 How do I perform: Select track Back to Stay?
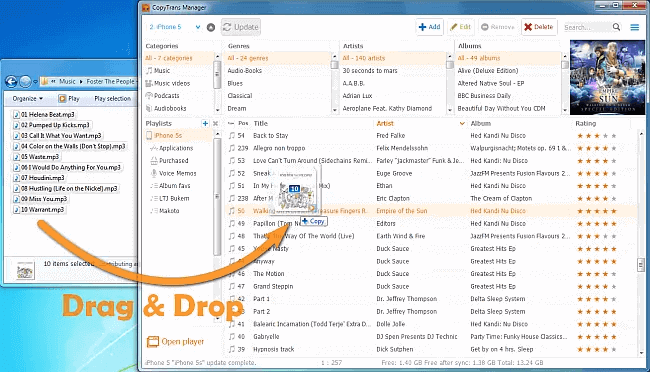(x=271, y=136)
